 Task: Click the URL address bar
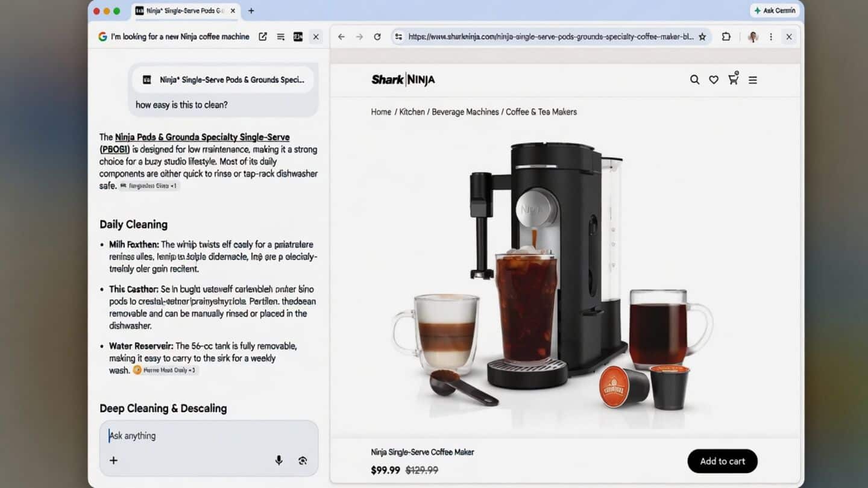pos(551,37)
